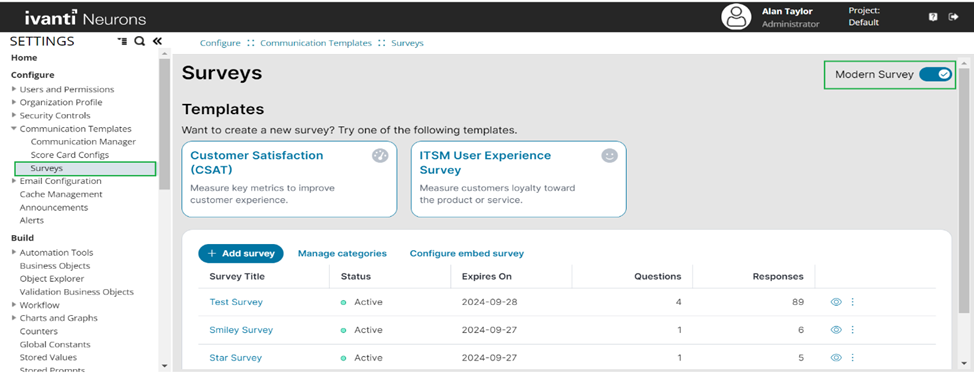Select Surveys in sidebar
974x389 pixels.
pos(85,168)
